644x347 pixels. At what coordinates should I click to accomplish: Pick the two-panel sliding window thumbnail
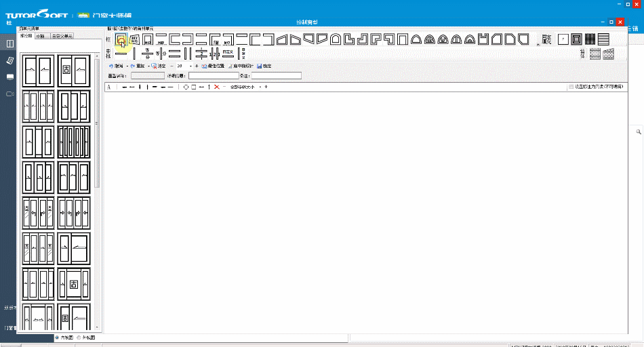[x=38, y=70]
